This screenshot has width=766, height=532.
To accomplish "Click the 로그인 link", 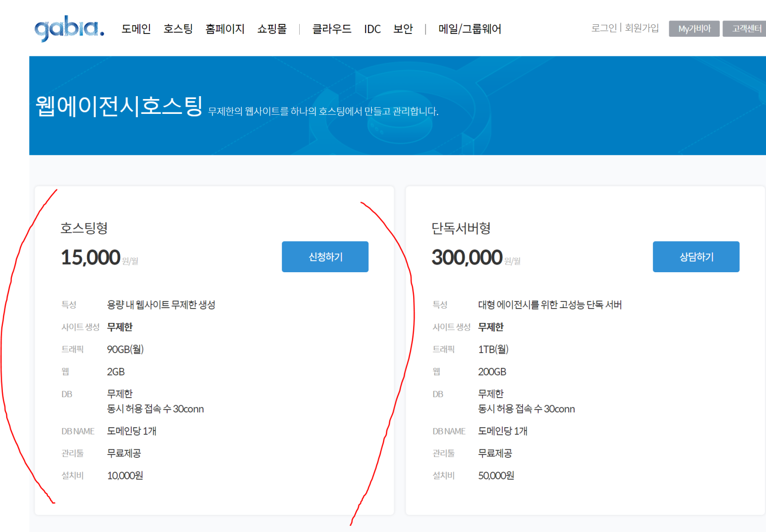I will (604, 28).
